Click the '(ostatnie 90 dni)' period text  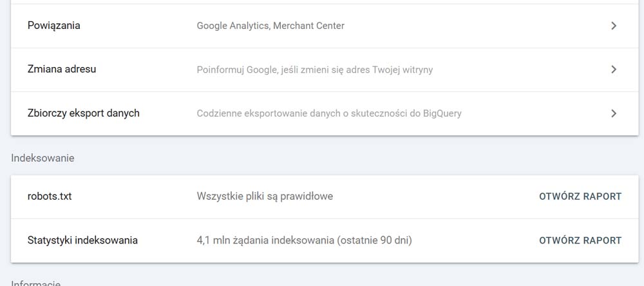click(374, 240)
